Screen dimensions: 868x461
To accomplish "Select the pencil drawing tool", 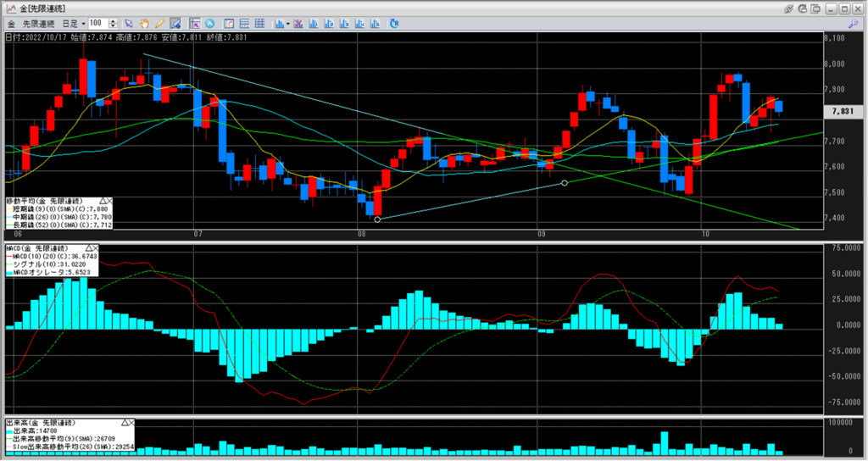I will point(160,24).
